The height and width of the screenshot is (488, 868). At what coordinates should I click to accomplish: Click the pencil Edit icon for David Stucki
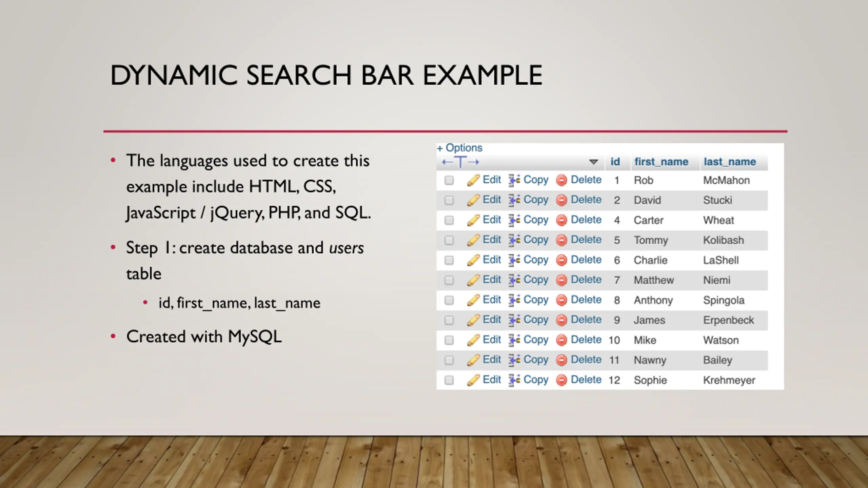(473, 200)
